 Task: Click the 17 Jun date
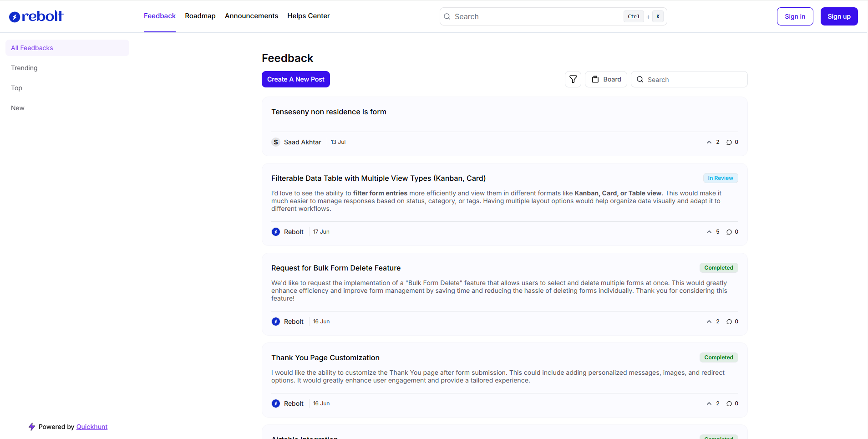[321, 232]
